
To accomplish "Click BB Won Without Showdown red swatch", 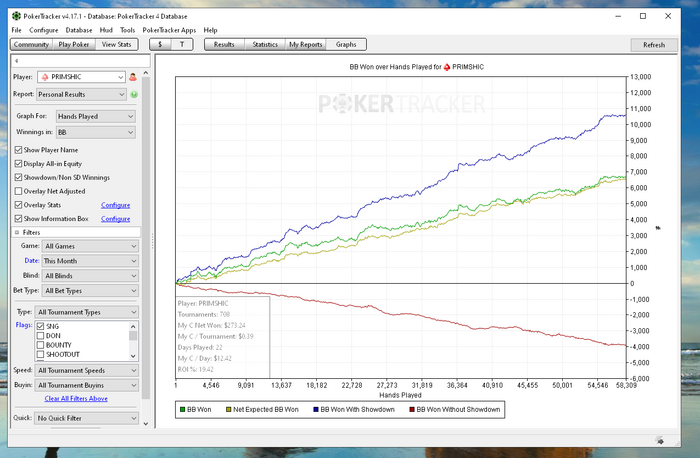I will click(412, 409).
